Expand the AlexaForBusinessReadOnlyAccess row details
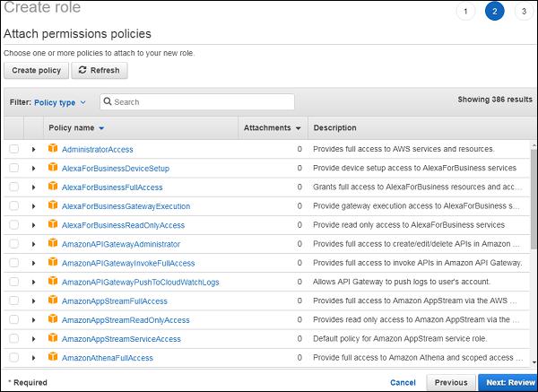Image resolution: width=538 pixels, height=392 pixels. 33,225
